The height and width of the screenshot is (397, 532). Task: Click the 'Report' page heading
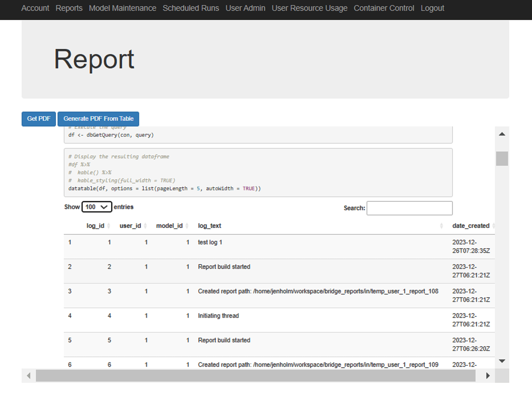coord(94,59)
